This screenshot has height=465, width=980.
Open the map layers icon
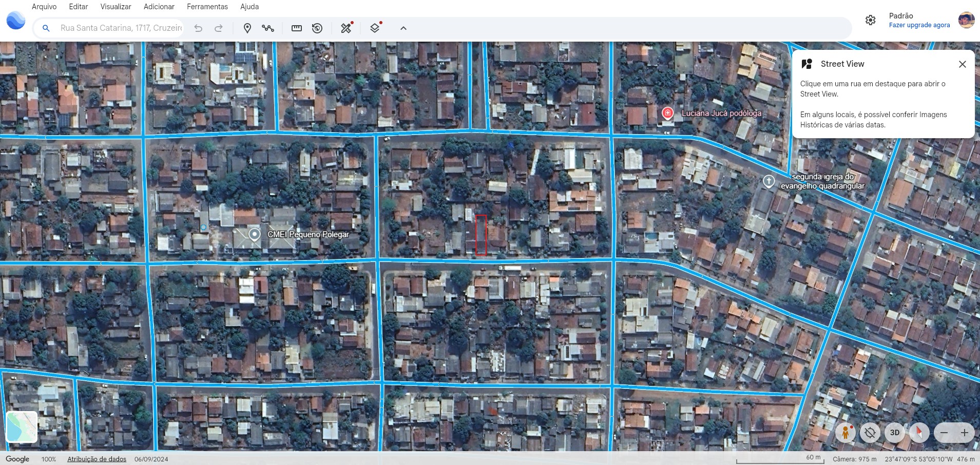[375, 28]
